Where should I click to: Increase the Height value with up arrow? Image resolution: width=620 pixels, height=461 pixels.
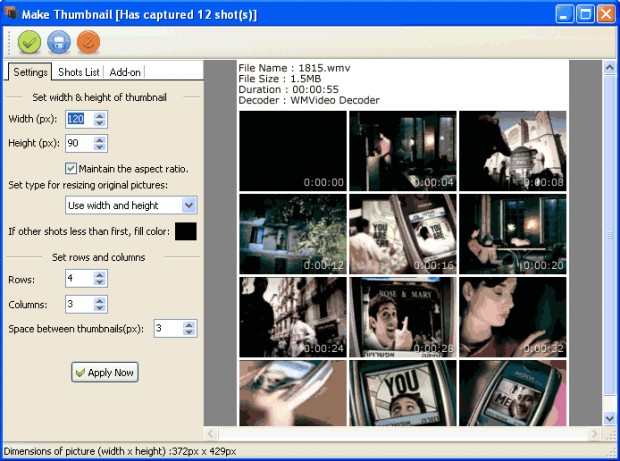click(x=100, y=140)
